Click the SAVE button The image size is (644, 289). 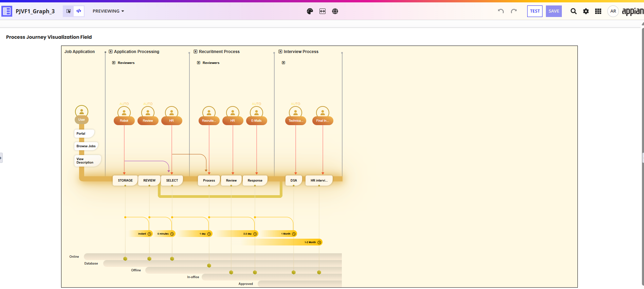pyautogui.click(x=554, y=11)
